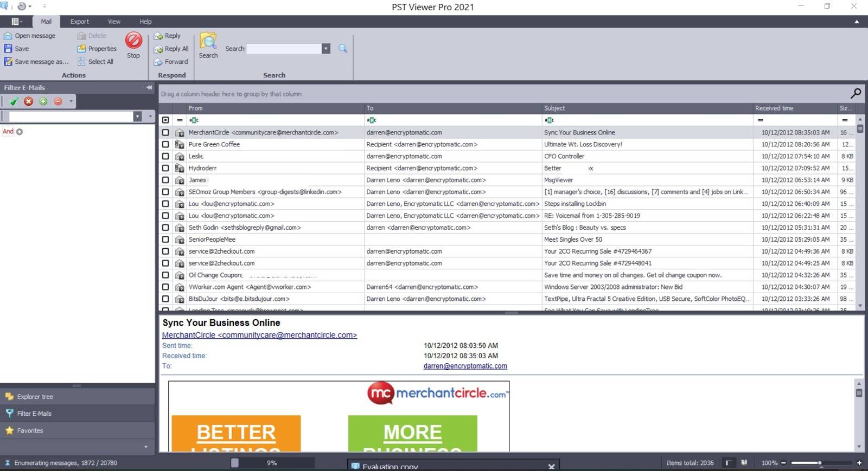Click into the ribbon Search text field
Screen dimensions: 868x471
284,49
